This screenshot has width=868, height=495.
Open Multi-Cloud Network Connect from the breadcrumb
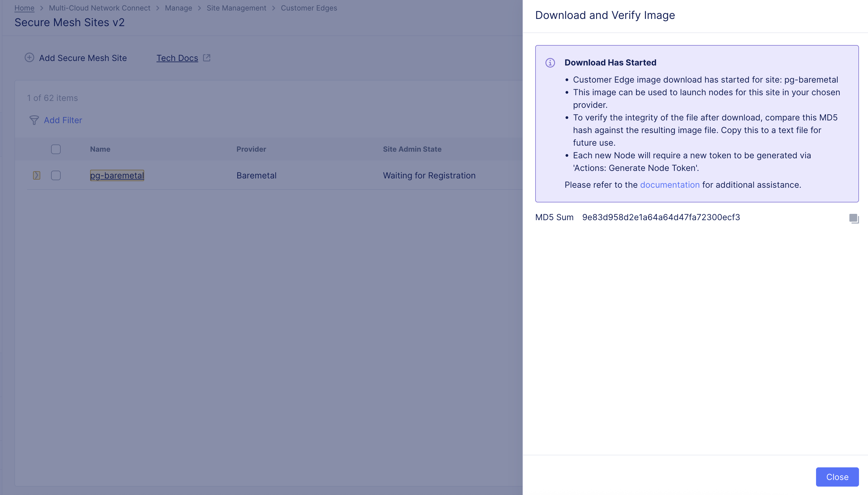(x=99, y=8)
